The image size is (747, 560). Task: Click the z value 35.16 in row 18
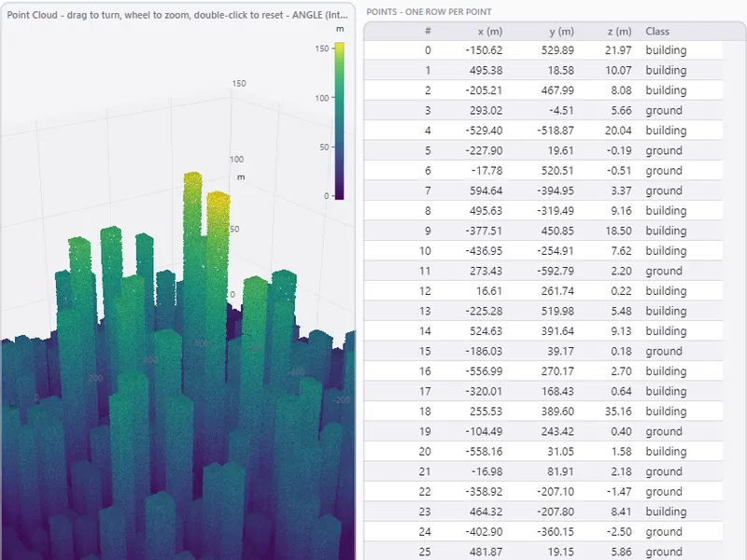point(618,412)
